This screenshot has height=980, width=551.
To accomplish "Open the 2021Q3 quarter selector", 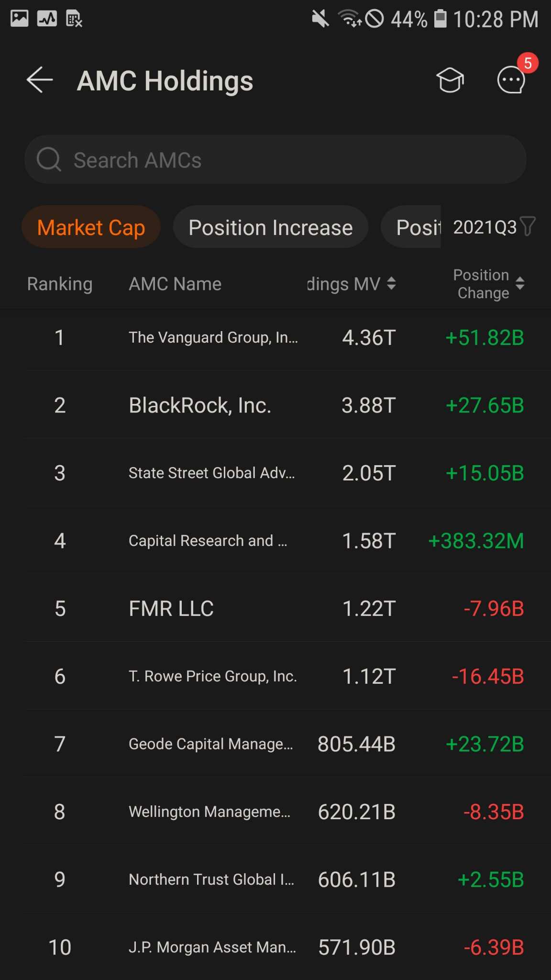I will click(x=485, y=227).
